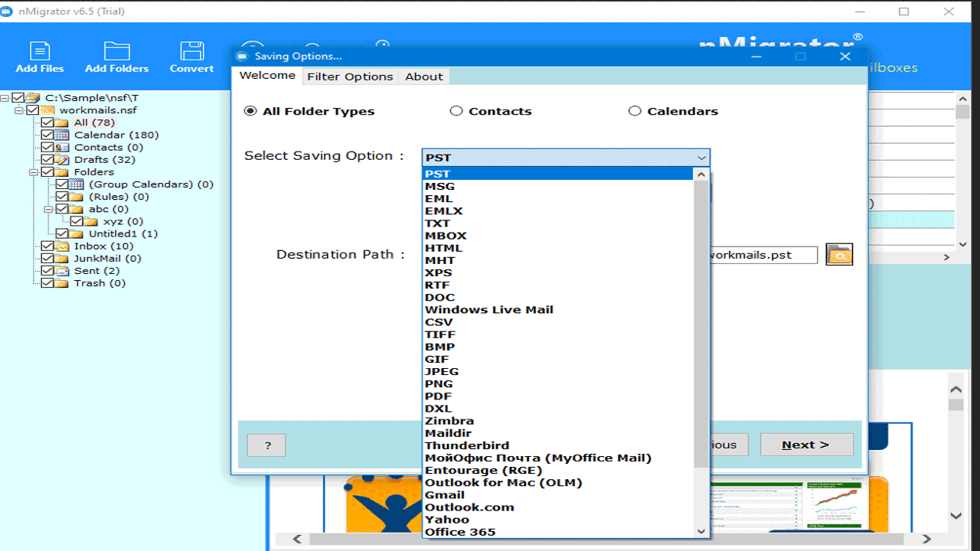The width and height of the screenshot is (980, 551).
Task: Uncheck the Trash (0) checkbox
Action: pyautogui.click(x=47, y=282)
